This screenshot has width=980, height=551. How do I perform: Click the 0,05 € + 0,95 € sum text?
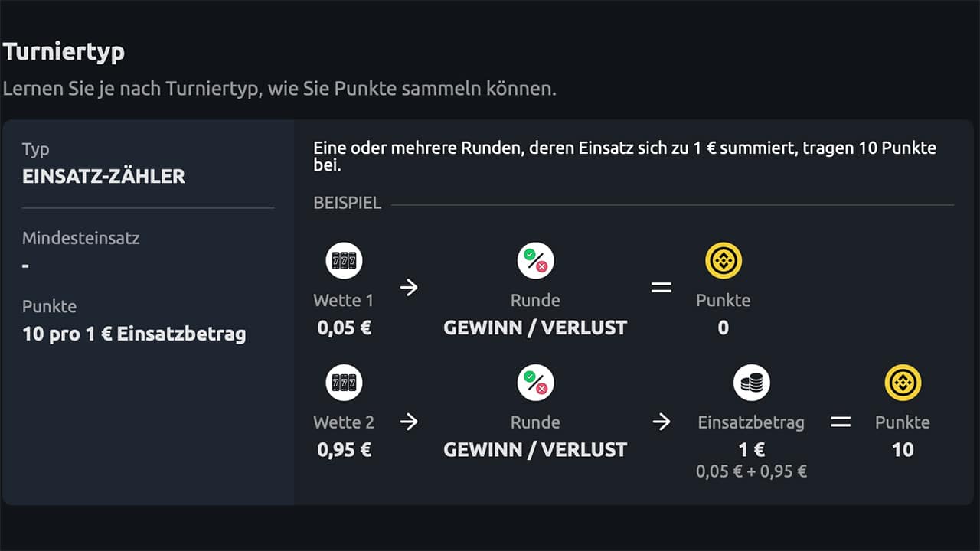pos(751,471)
